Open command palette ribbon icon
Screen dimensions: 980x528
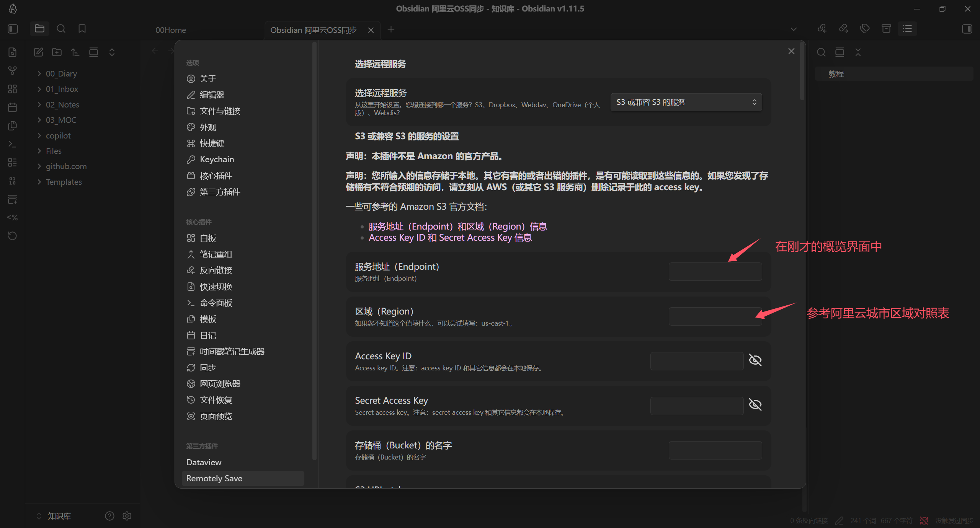[13, 144]
